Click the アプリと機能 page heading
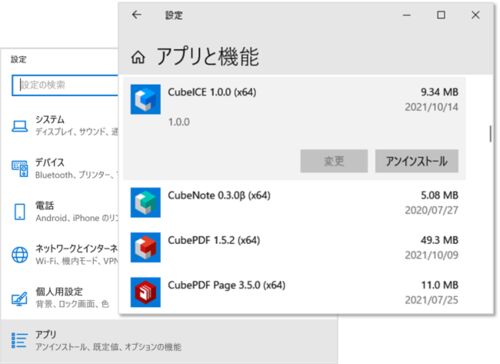Image resolution: width=500 pixels, height=364 pixels. pos(208,57)
